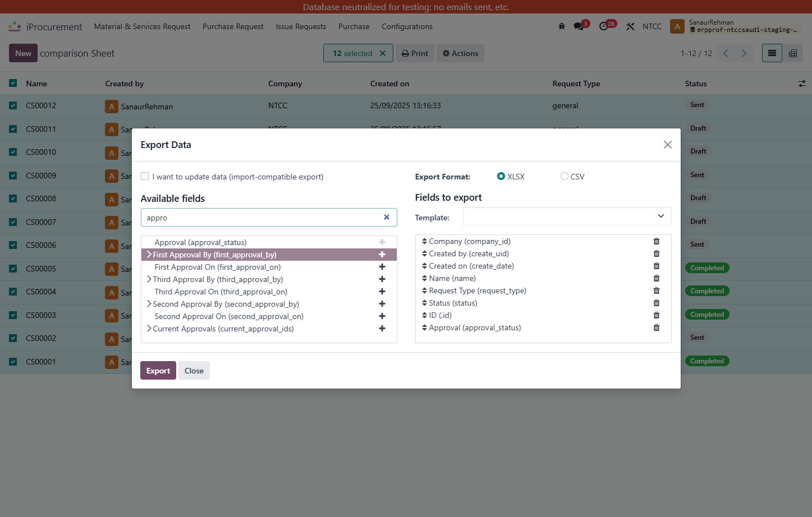Remove Name (name) from fields to export
Screen dimensions: 812x517
[657, 278]
